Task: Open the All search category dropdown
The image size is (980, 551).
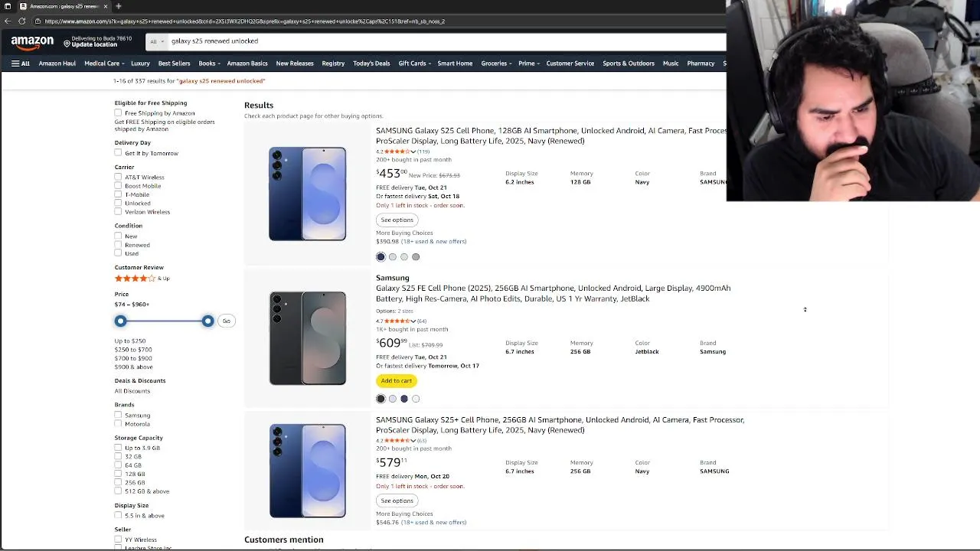Action: 156,41
